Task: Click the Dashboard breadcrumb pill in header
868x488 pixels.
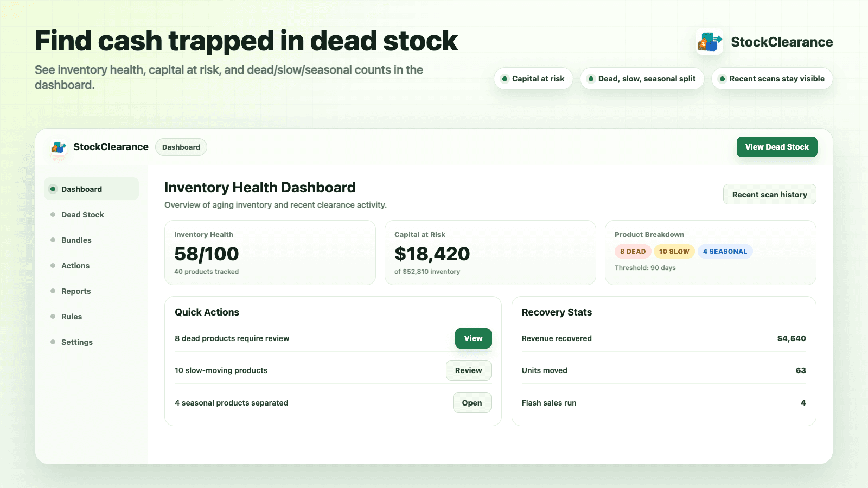Action: tap(181, 147)
